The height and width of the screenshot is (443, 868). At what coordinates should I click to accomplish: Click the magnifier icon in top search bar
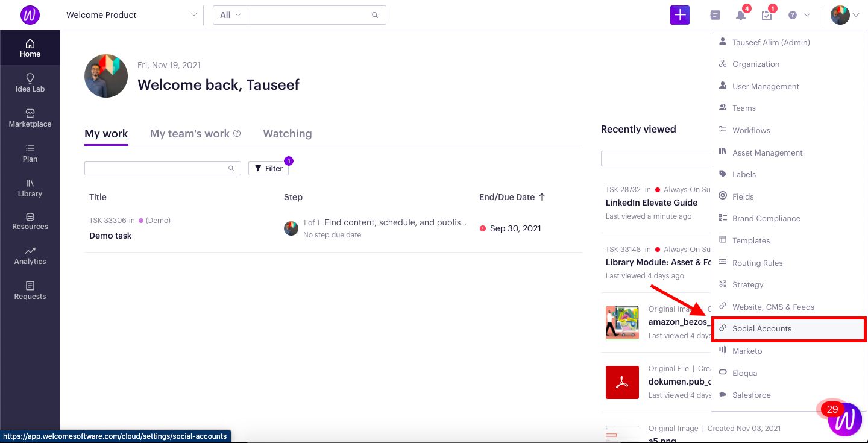pyautogui.click(x=375, y=15)
